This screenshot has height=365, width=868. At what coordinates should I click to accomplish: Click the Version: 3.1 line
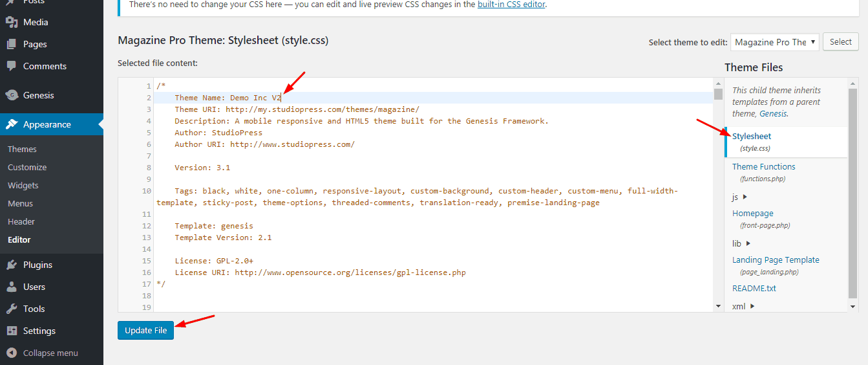202,168
